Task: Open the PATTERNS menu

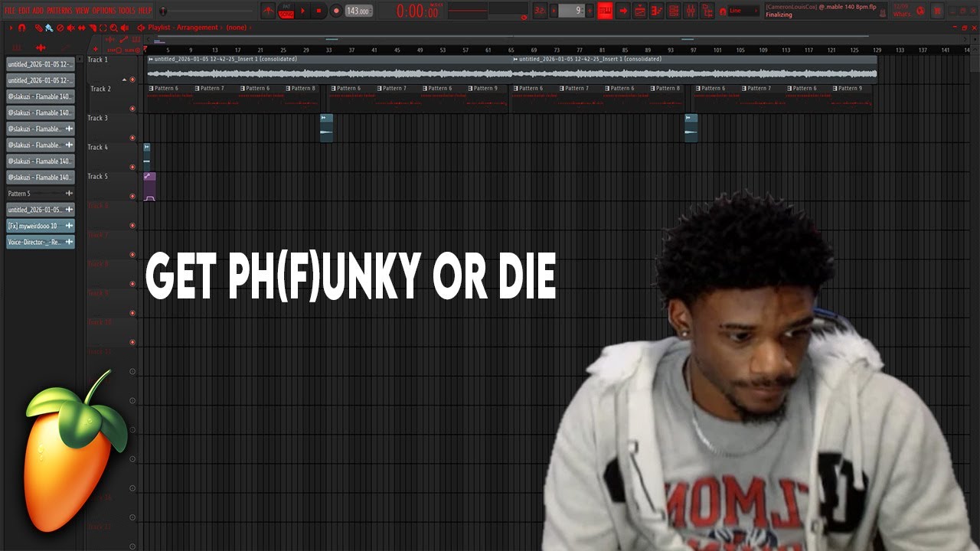Action: 59,11
